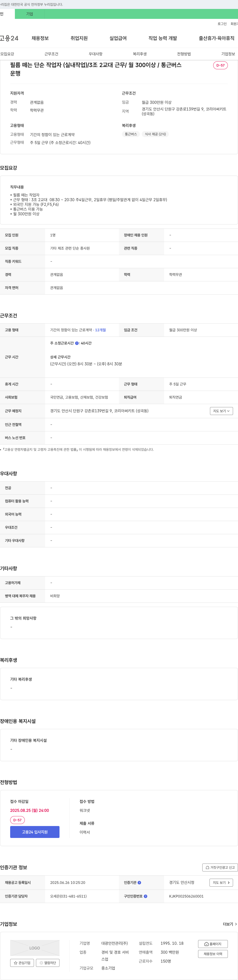Click 설립연도 value 1995. 10. 18
Image resolution: width=238 pixels, height=980 pixels.
pos(172,943)
